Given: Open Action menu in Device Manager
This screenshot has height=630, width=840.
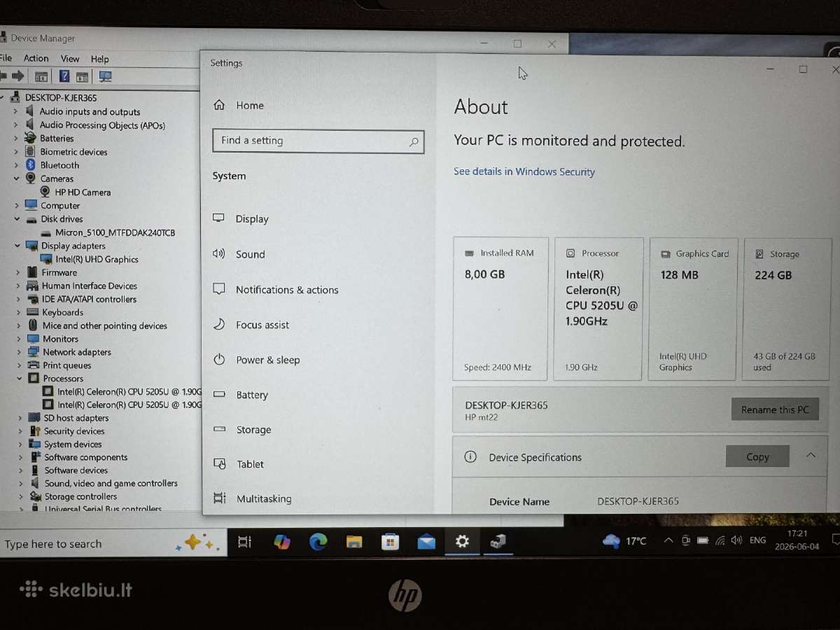Looking at the screenshot, I should coord(36,59).
